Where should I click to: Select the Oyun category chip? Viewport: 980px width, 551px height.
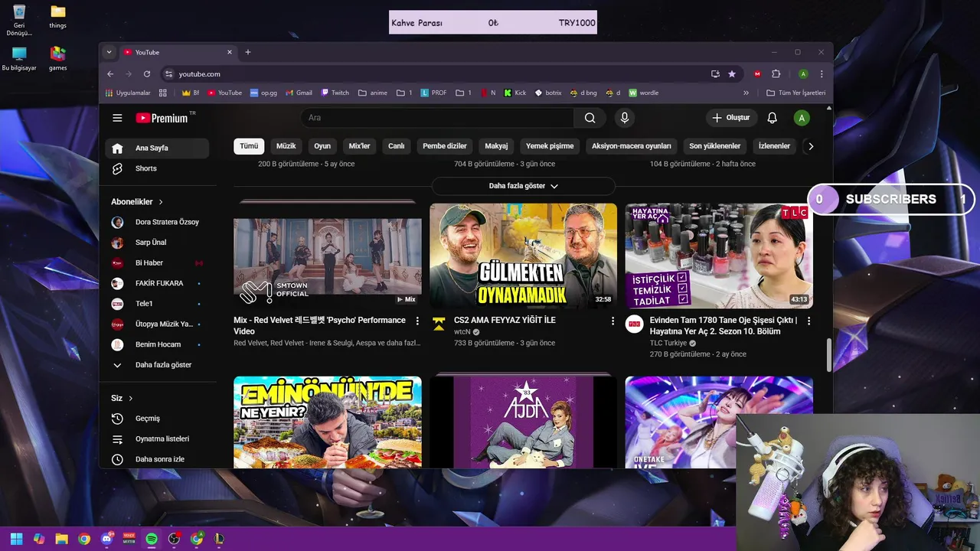(322, 146)
